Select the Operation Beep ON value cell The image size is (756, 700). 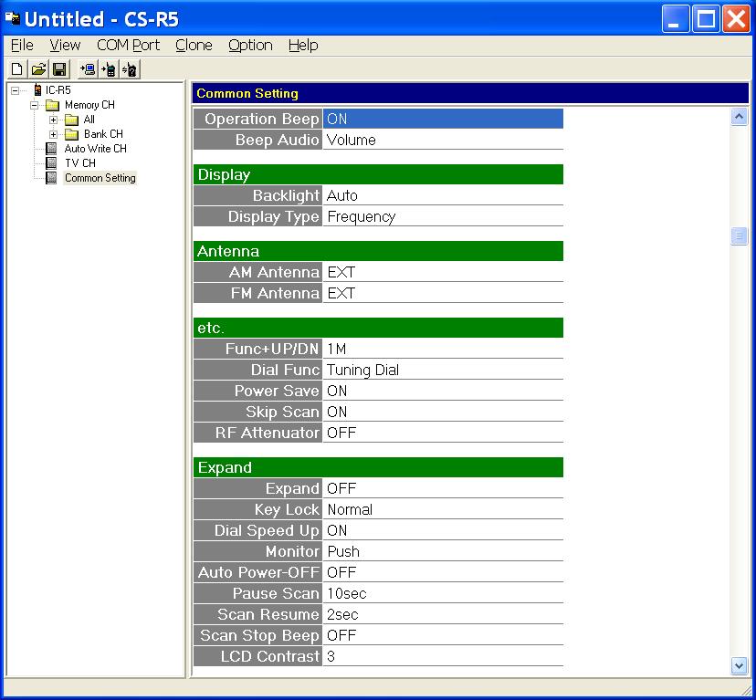[x=443, y=119]
